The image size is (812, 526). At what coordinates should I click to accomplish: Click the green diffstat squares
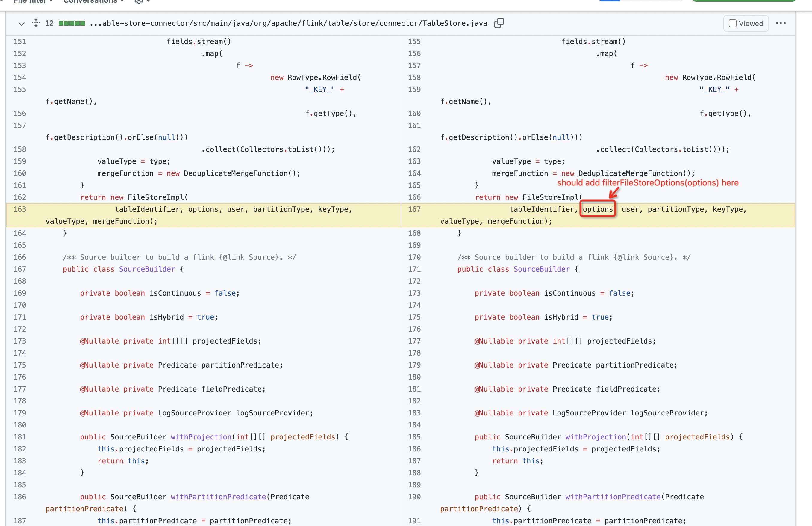(x=72, y=23)
